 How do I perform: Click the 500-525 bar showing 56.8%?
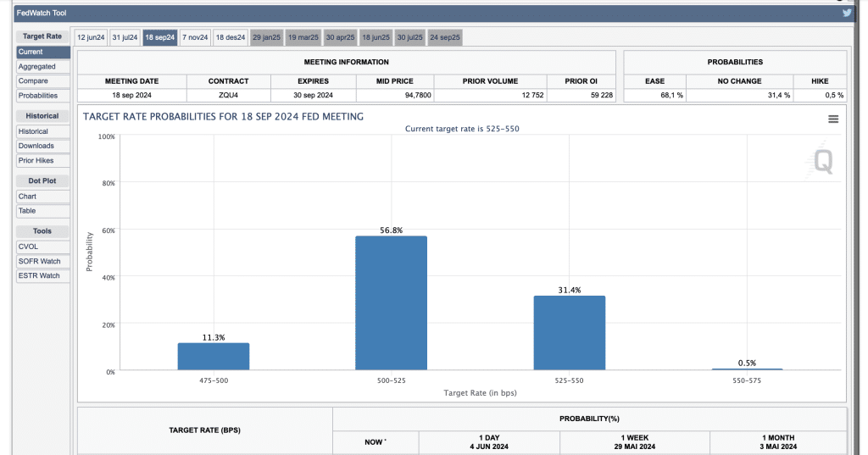[x=392, y=302]
